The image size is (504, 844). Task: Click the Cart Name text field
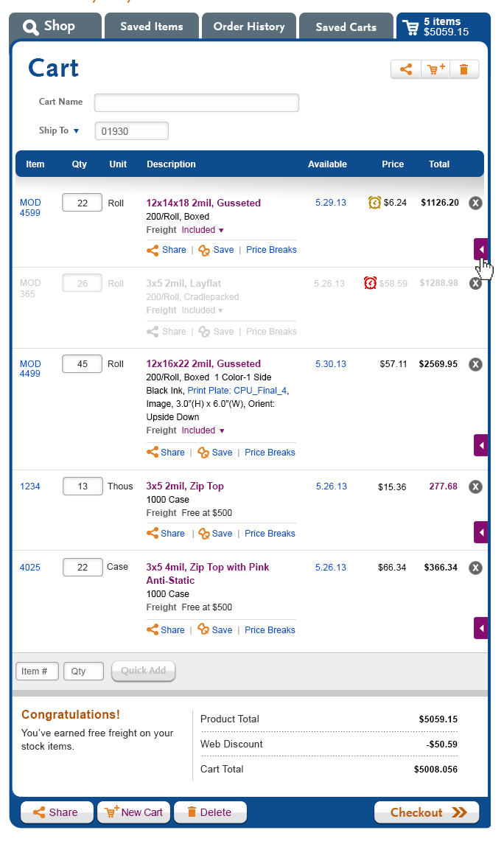pos(196,102)
